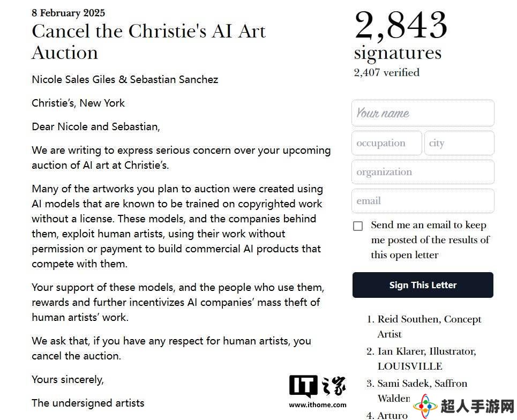Select signer Reid Southen, Concept Artist
This screenshot has height=420, width=517.
point(424,326)
